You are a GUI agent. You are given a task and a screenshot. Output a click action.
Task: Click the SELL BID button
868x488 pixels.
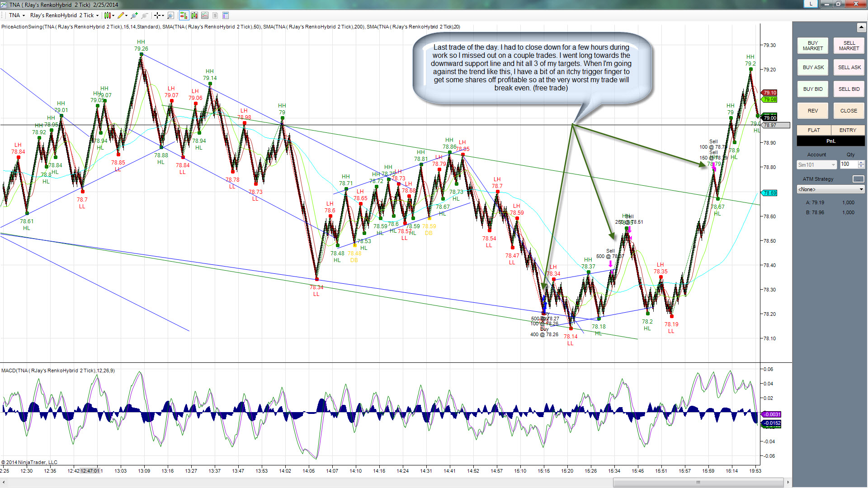pyautogui.click(x=849, y=89)
